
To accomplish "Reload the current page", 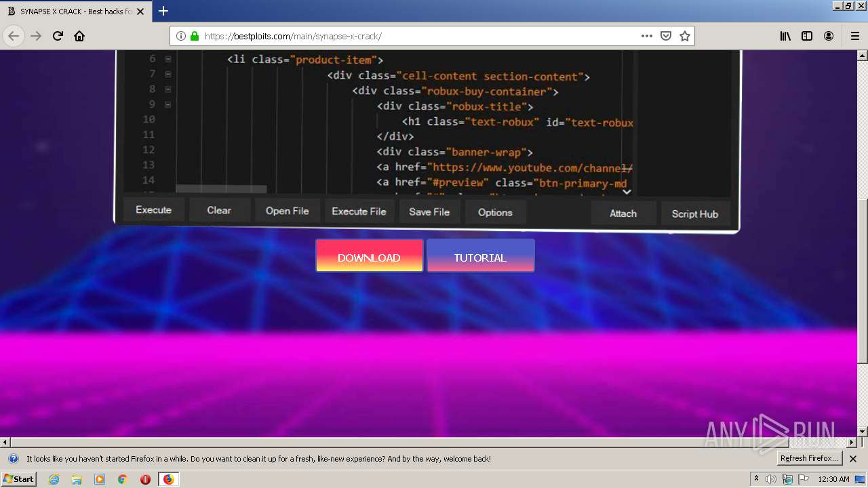I will 58,36.
